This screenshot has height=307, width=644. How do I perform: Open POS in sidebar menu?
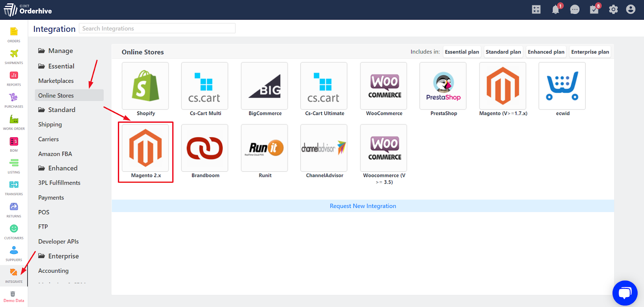pyautogui.click(x=44, y=212)
